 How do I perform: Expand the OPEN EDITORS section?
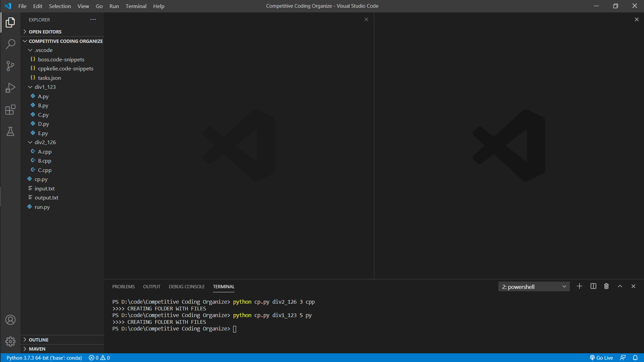click(62, 32)
